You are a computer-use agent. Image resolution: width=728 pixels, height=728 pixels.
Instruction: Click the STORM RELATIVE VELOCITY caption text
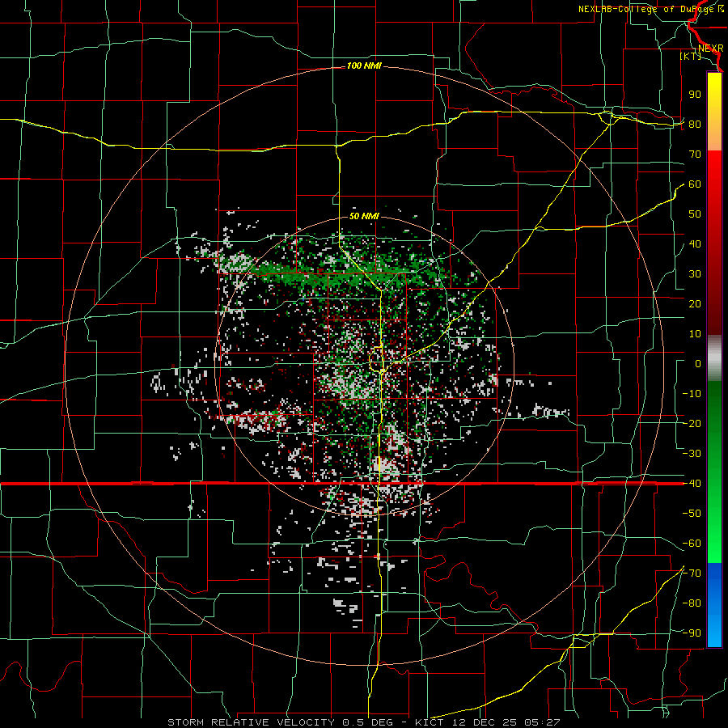click(253, 722)
